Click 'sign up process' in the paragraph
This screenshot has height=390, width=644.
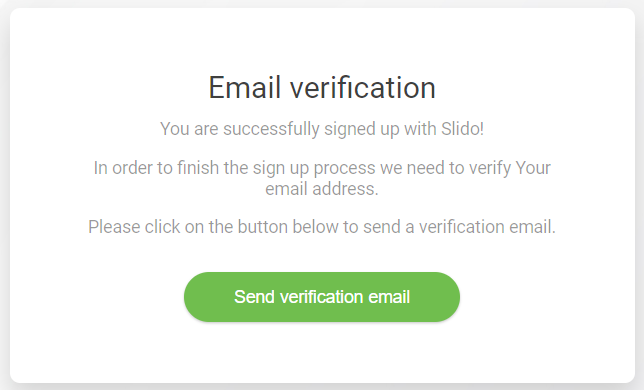[x=314, y=168]
